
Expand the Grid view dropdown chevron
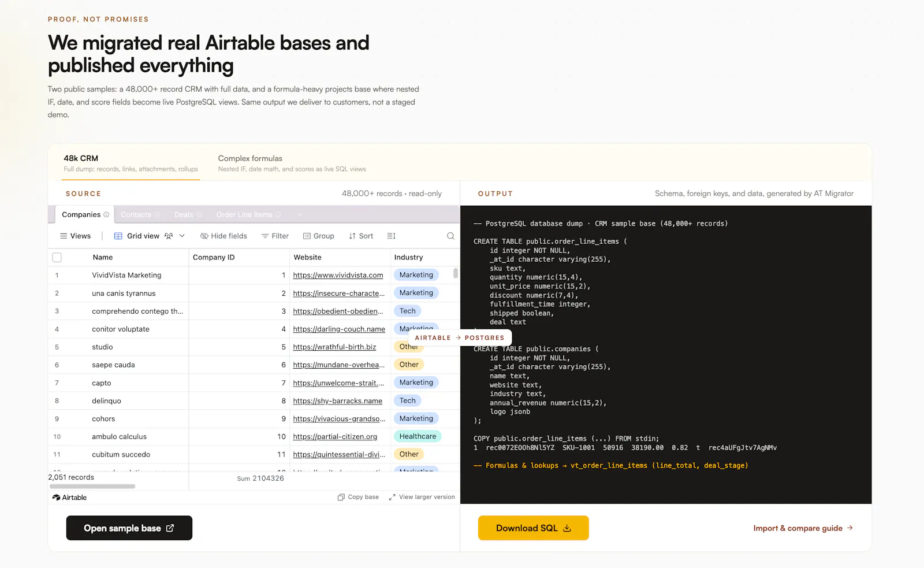pos(182,236)
